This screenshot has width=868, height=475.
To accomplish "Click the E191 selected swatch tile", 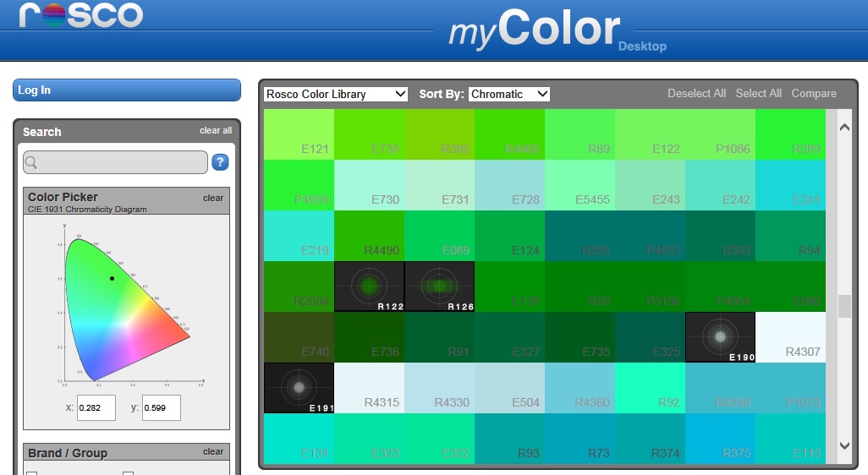I will click(x=299, y=388).
